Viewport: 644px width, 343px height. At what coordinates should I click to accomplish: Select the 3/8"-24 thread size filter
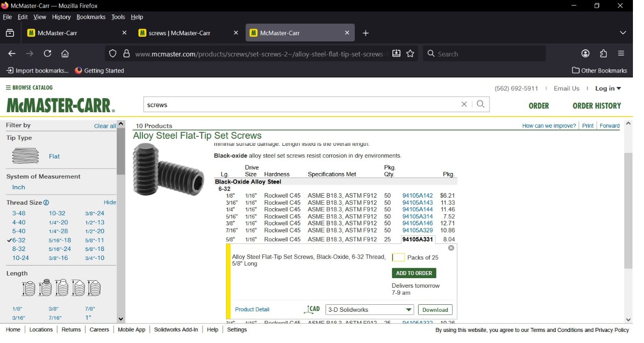click(95, 213)
